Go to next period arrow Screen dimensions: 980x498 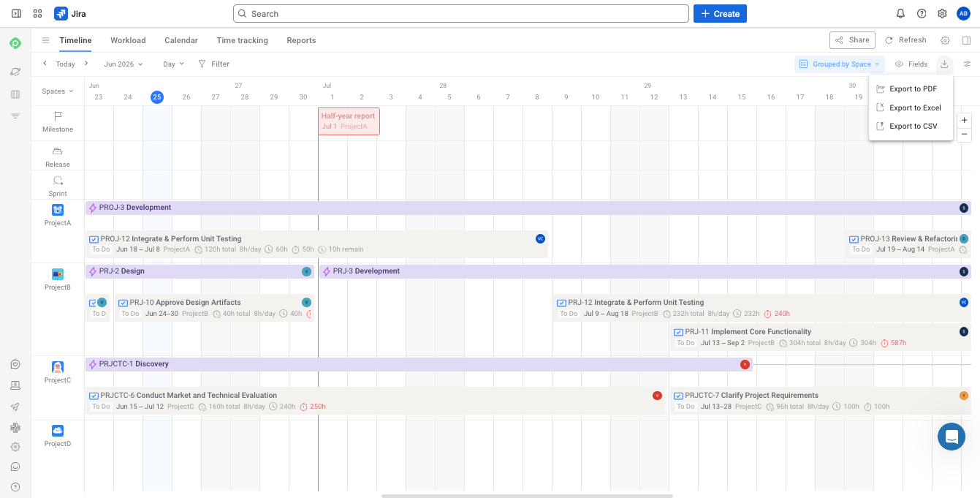click(x=86, y=64)
